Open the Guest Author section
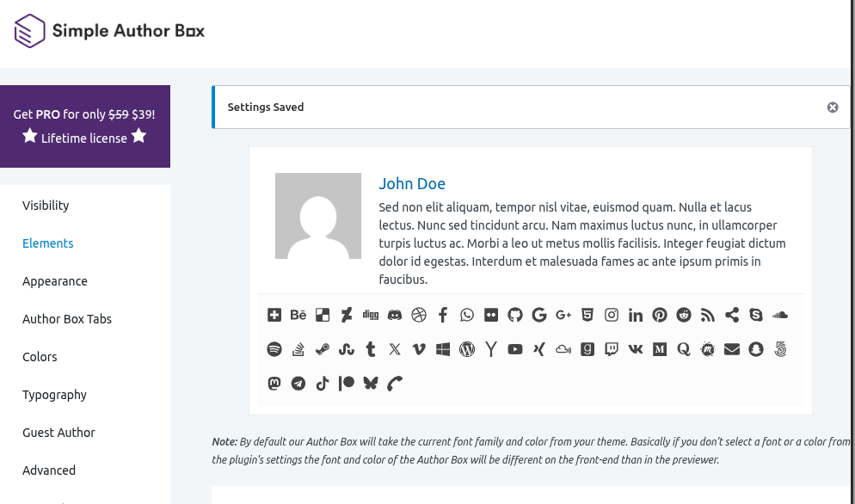 [x=58, y=433]
